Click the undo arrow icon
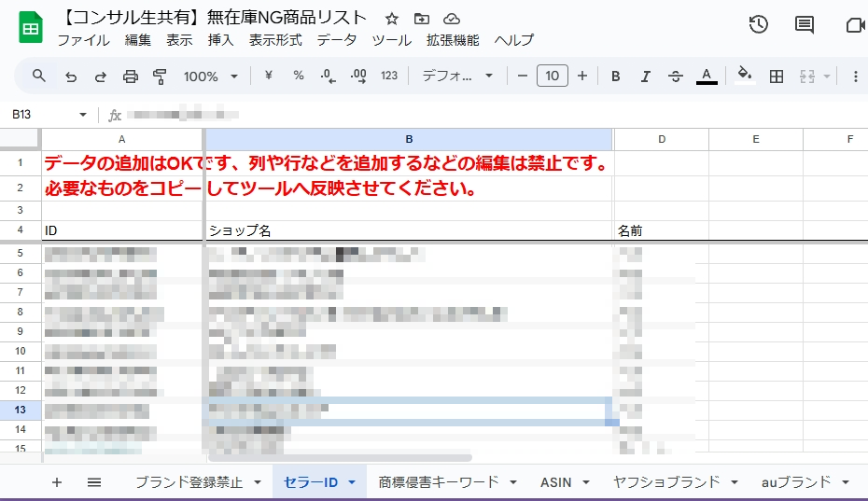This screenshot has height=501, width=868. (x=71, y=77)
